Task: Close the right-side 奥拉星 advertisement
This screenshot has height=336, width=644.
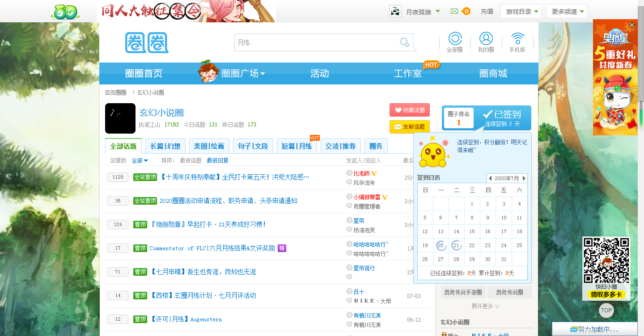Action: [x=631, y=25]
